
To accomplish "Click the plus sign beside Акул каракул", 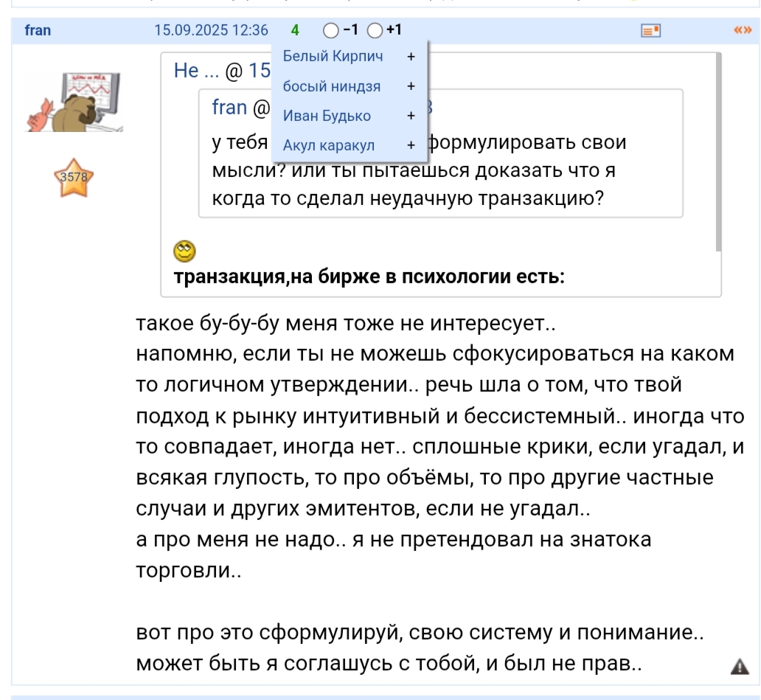I will pyautogui.click(x=411, y=145).
